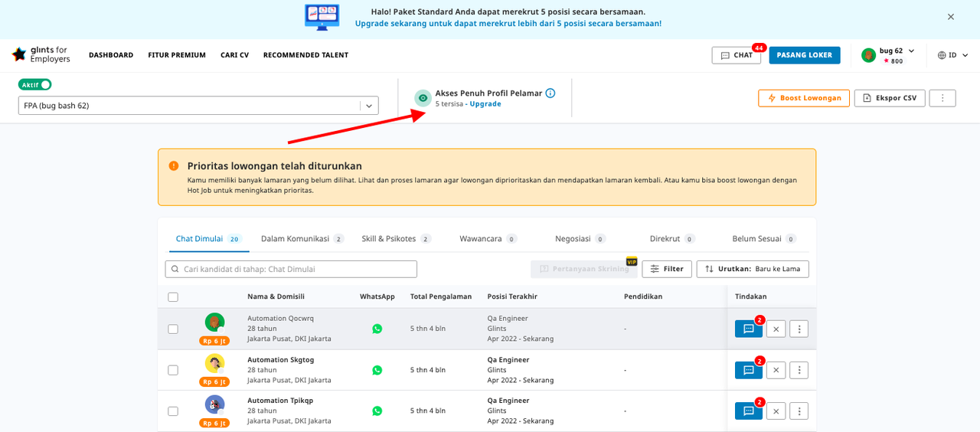Focus the Cari kandidat search field
The height and width of the screenshot is (432, 980).
(x=291, y=269)
